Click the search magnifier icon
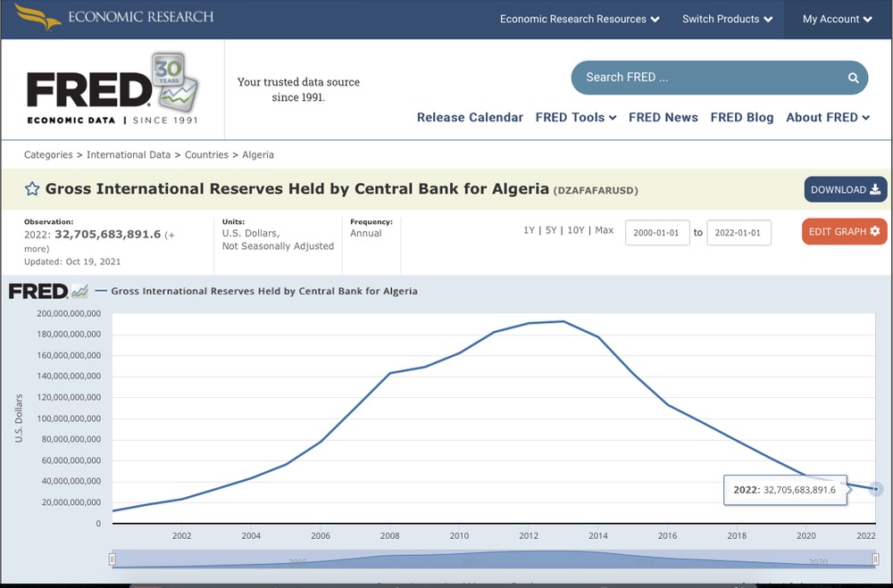Viewport: 893px width, 588px height. [x=854, y=78]
